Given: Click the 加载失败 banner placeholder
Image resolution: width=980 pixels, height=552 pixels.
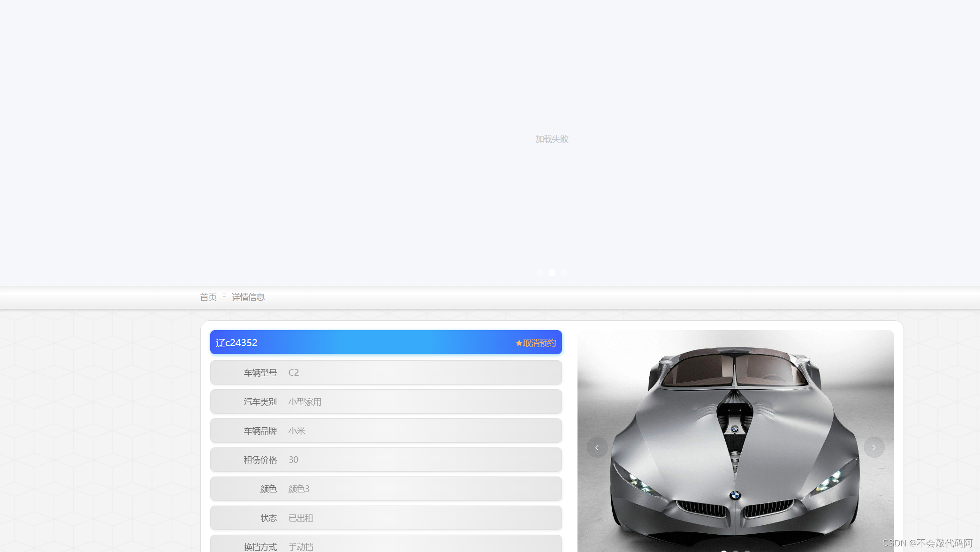Looking at the screenshot, I should (552, 139).
